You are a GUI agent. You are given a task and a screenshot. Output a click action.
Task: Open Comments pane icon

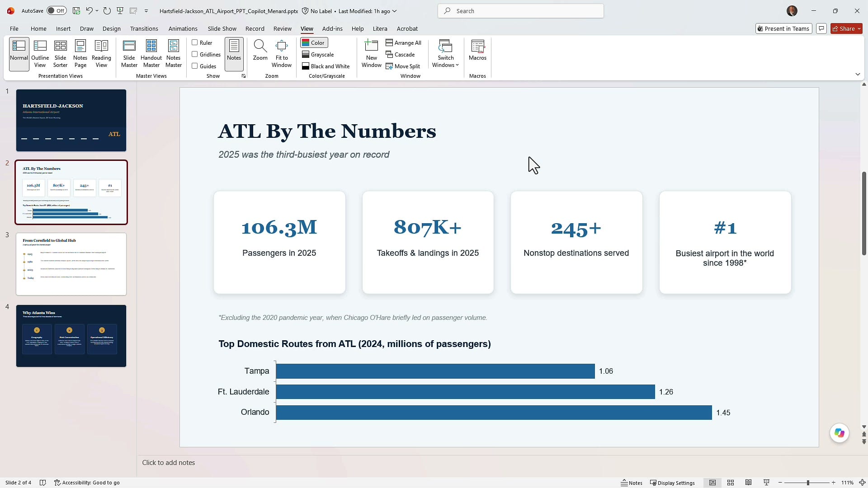click(821, 28)
